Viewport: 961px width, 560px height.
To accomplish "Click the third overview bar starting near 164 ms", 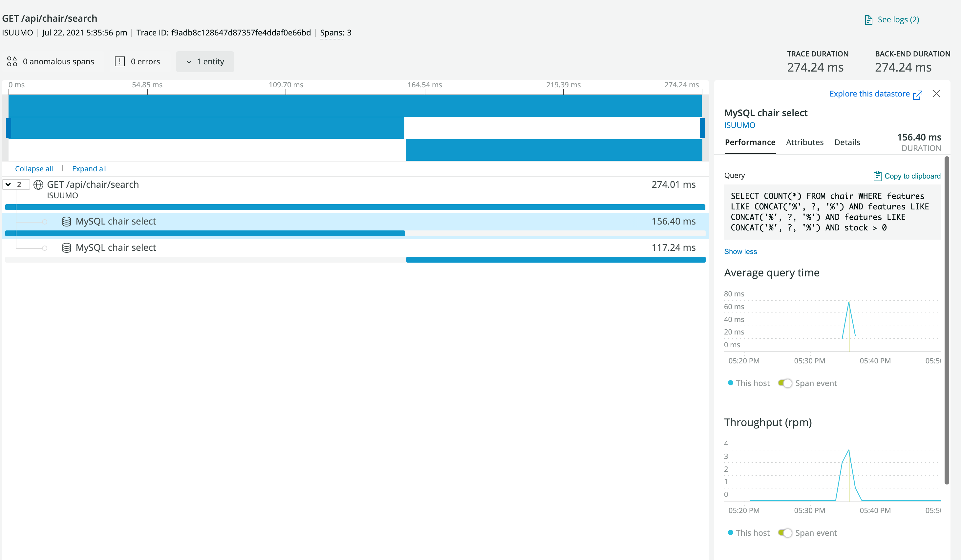I will pos(554,150).
